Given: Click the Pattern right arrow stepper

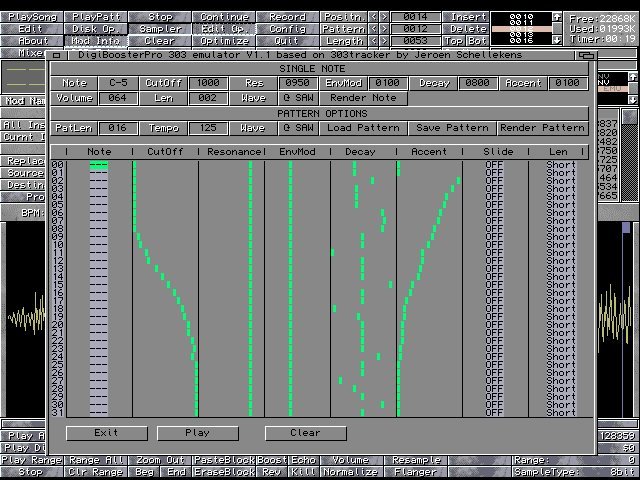Looking at the screenshot, I should pos(384,29).
